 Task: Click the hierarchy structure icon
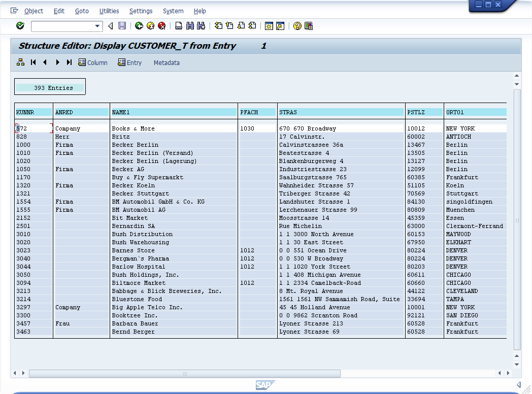[x=20, y=62]
